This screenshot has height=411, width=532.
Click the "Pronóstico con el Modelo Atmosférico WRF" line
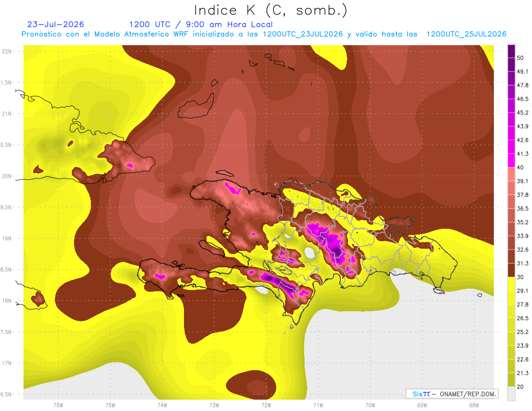pos(264,34)
